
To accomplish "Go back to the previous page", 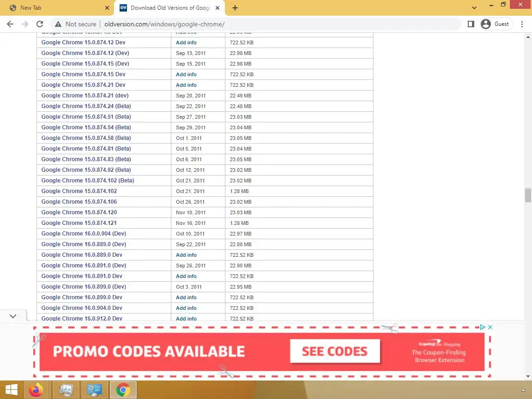I will [x=10, y=24].
